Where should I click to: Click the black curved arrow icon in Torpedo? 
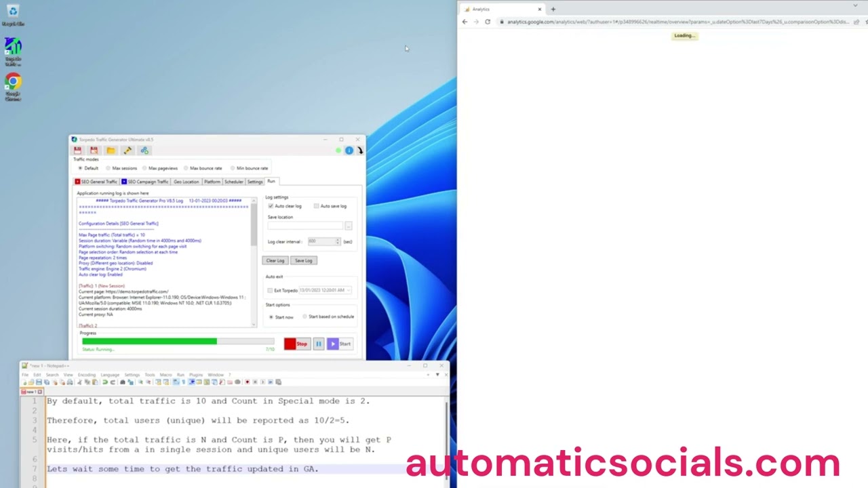[360, 150]
